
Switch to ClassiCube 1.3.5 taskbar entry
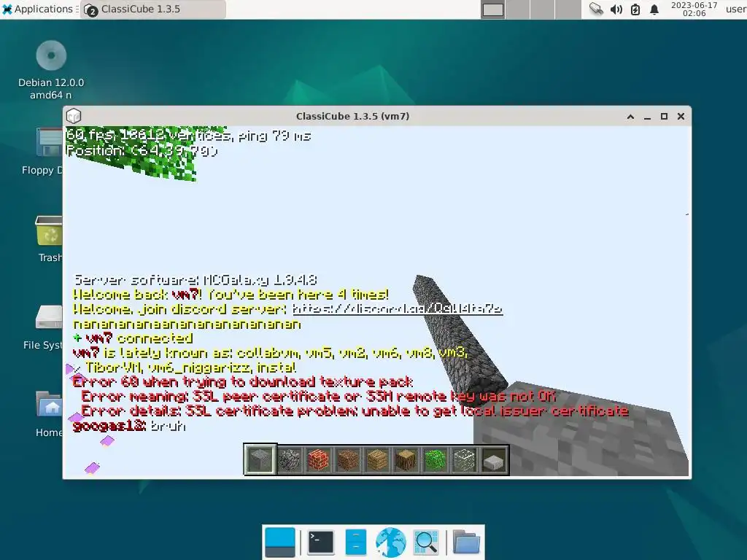click(152, 9)
